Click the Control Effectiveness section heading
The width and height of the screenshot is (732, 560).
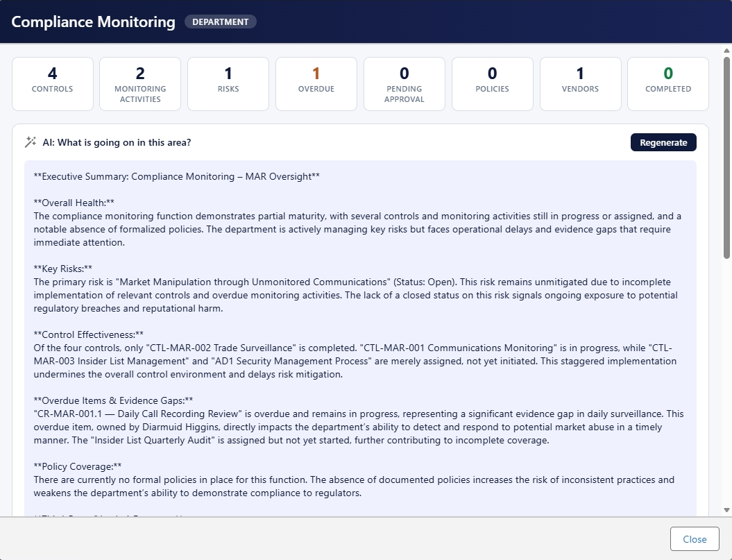89,334
